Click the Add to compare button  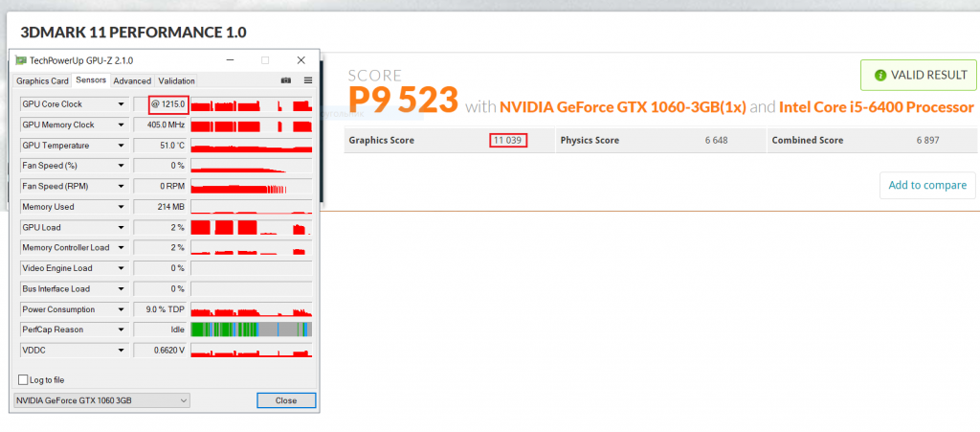point(926,186)
